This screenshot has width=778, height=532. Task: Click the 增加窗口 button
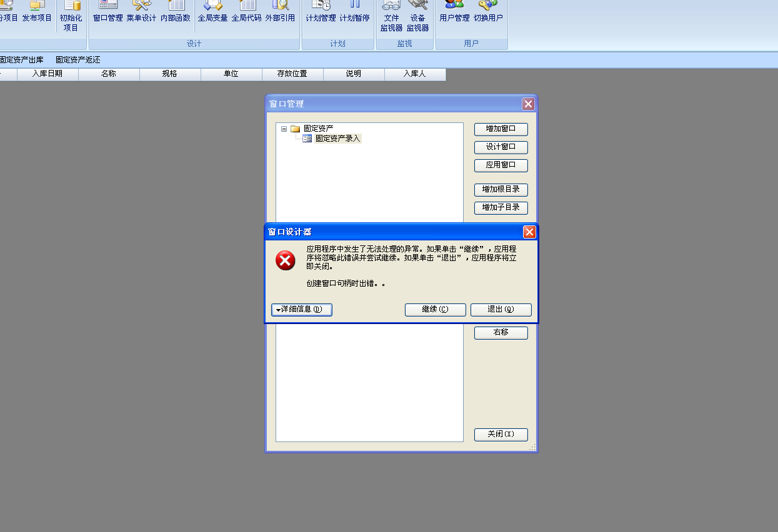pos(501,129)
